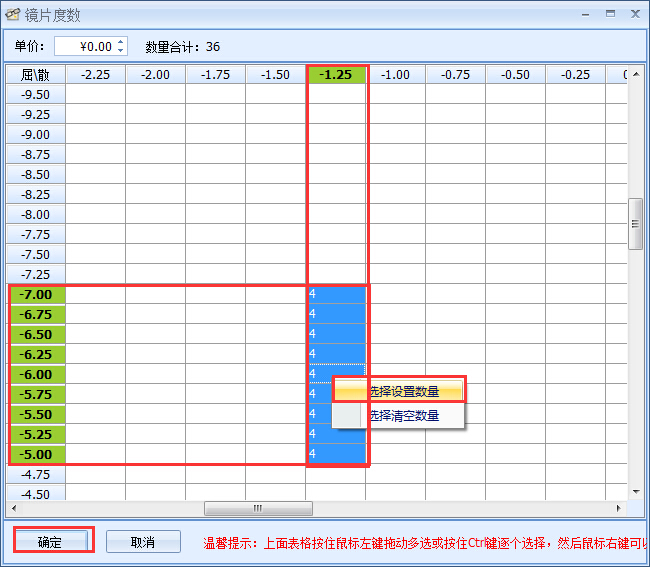Click cell at row -7.00, column -2.00

pos(155,294)
